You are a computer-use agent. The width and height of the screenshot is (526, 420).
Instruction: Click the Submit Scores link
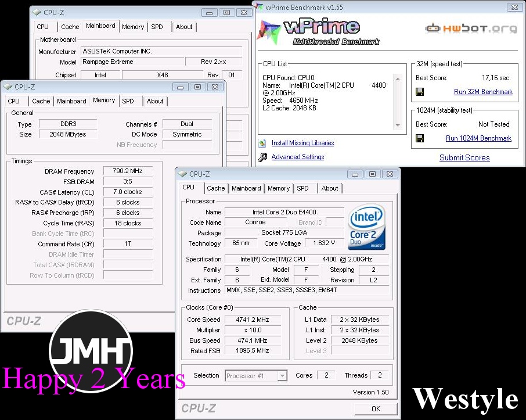pos(464,157)
